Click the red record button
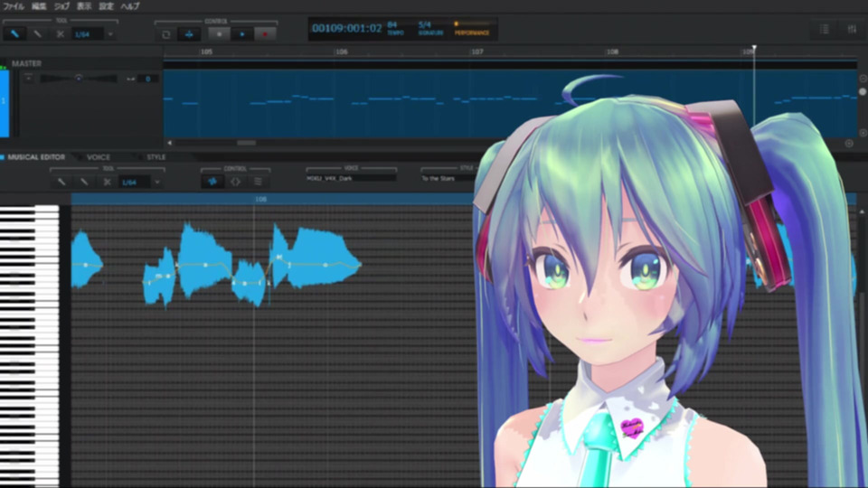Image resolution: width=868 pixels, height=488 pixels. point(265,34)
